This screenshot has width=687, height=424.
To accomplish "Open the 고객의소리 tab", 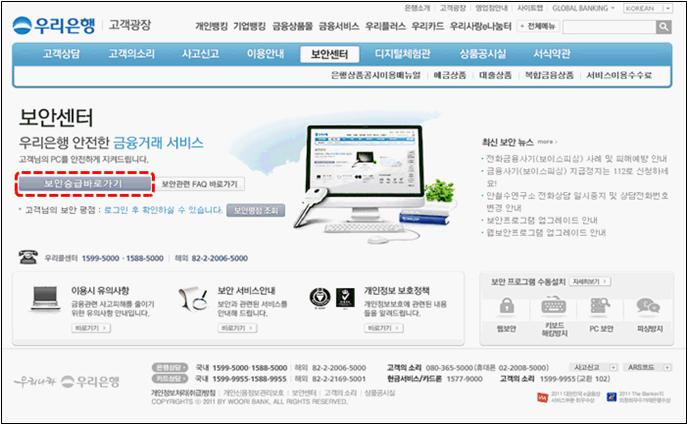I will click(131, 54).
